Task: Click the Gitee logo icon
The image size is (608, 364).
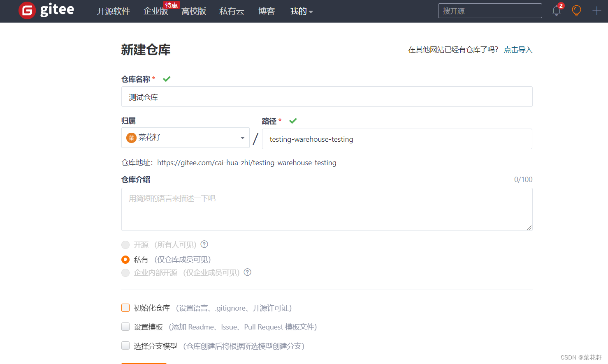Action: [x=27, y=11]
